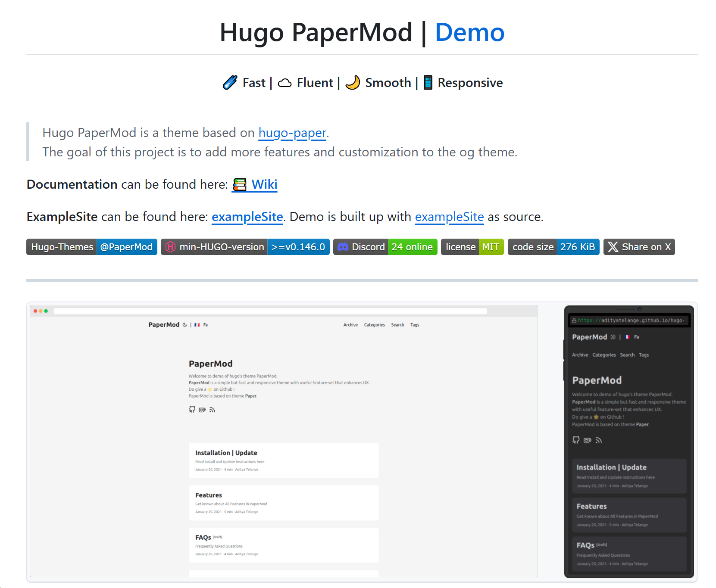Open the second exampleSite link before 'as source'
The height and width of the screenshot is (588, 716).
pyautogui.click(x=449, y=217)
